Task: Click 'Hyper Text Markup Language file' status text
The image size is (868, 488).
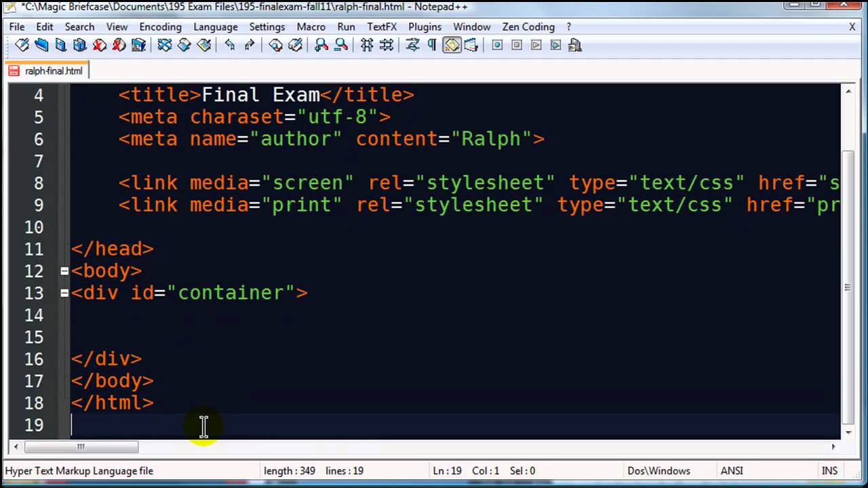Action: (79, 470)
